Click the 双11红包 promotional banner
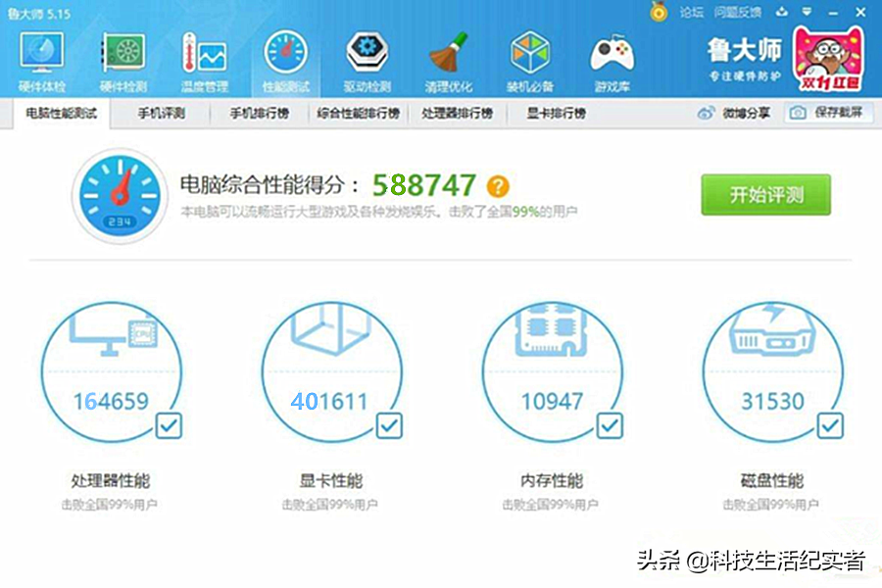This screenshot has height=588, width=882. coord(826,59)
